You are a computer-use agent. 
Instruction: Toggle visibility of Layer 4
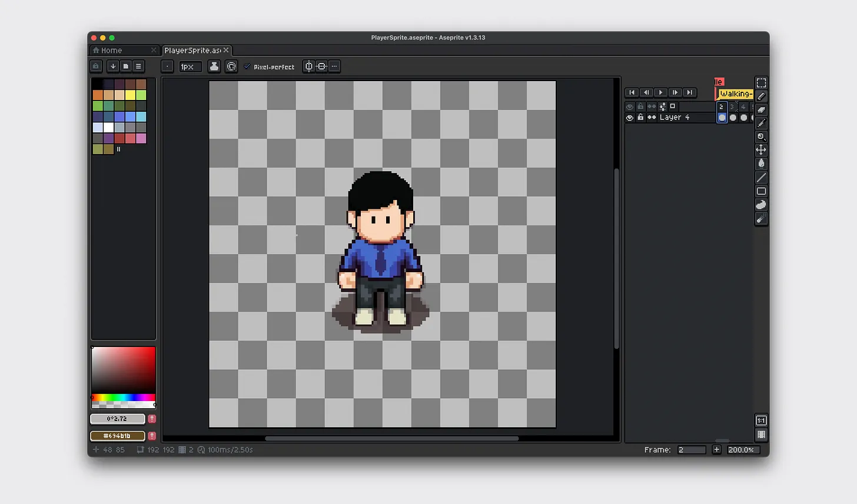click(629, 117)
